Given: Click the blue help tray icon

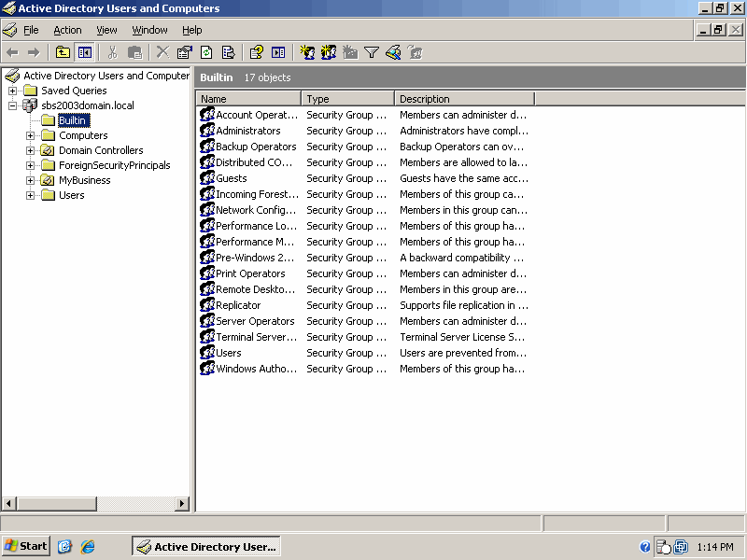Looking at the screenshot, I should 645,547.
